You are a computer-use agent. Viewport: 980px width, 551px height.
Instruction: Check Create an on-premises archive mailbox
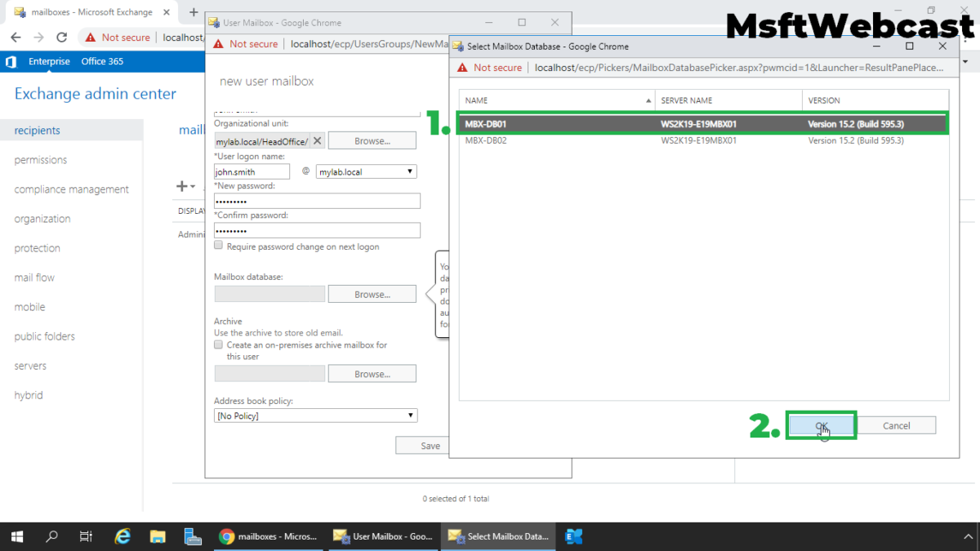tap(218, 345)
